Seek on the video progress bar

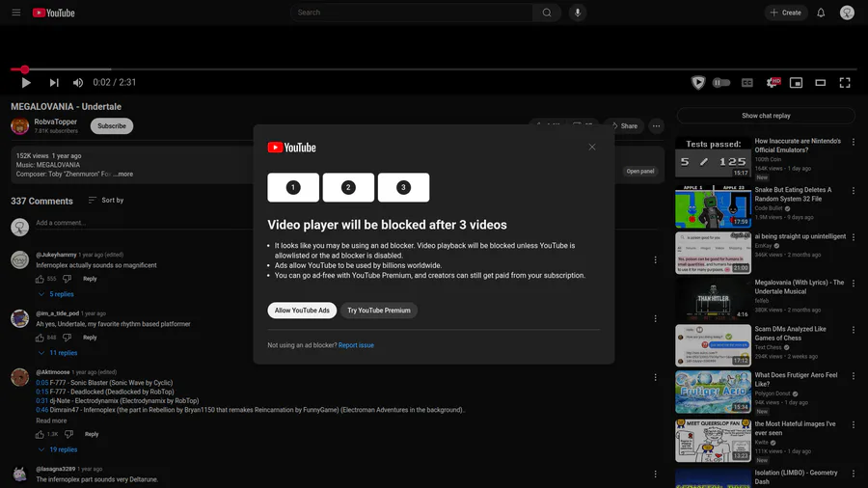click(x=433, y=69)
